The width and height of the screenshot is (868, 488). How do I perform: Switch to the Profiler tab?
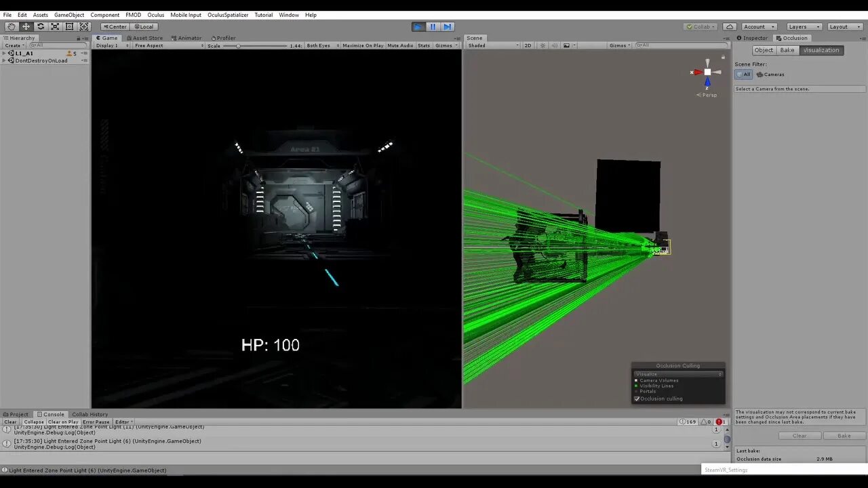coord(224,38)
